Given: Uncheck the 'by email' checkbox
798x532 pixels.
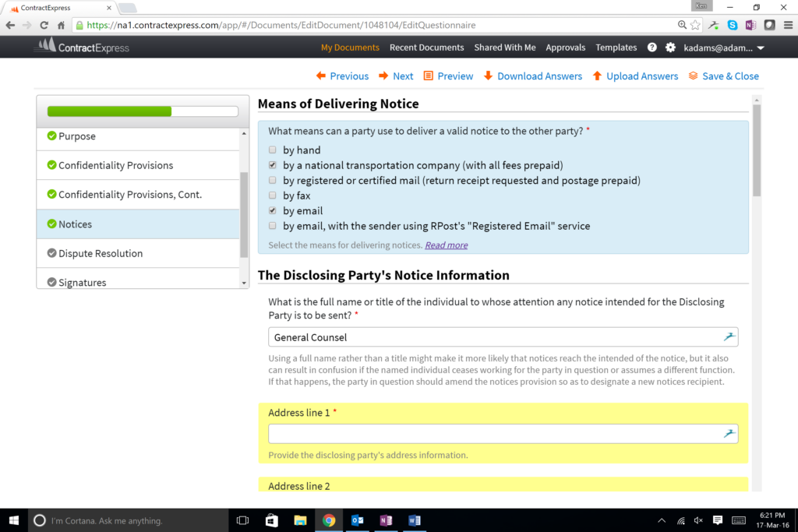Looking at the screenshot, I should pos(272,211).
